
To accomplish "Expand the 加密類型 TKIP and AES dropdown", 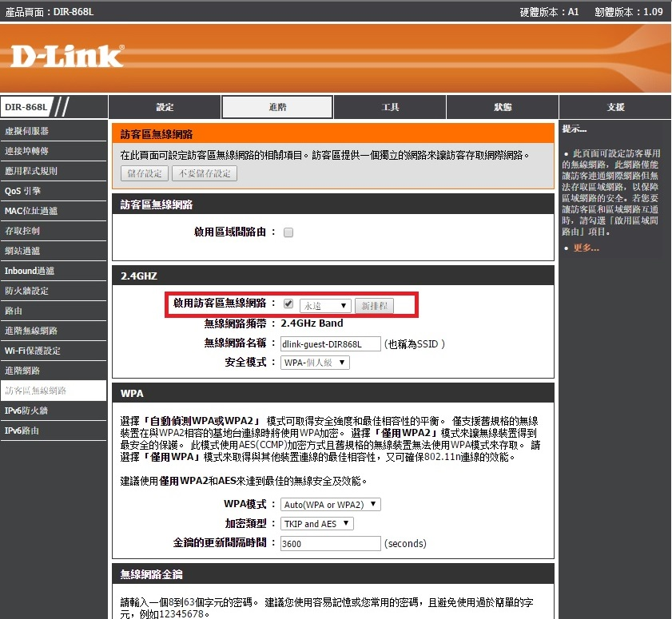I will tap(317, 524).
